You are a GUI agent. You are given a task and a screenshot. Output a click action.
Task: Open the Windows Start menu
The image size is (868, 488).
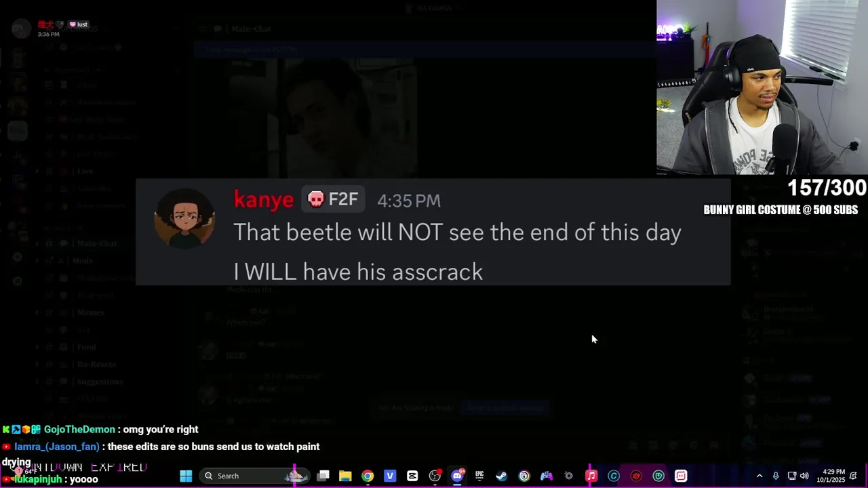click(186, 476)
